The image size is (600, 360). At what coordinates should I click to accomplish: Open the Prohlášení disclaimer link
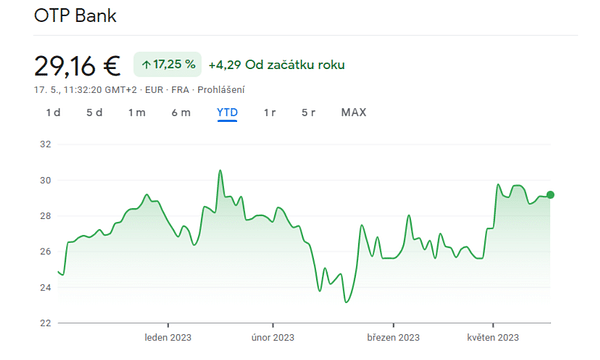tap(221, 90)
